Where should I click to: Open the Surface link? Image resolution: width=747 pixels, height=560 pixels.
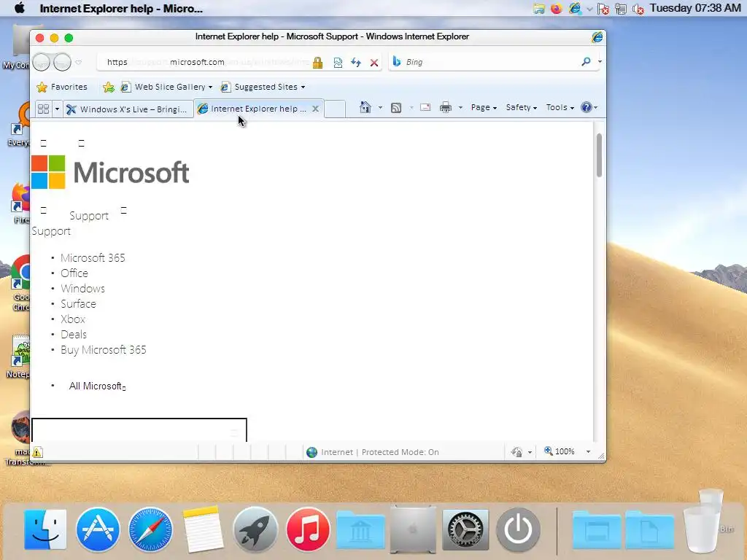click(78, 304)
